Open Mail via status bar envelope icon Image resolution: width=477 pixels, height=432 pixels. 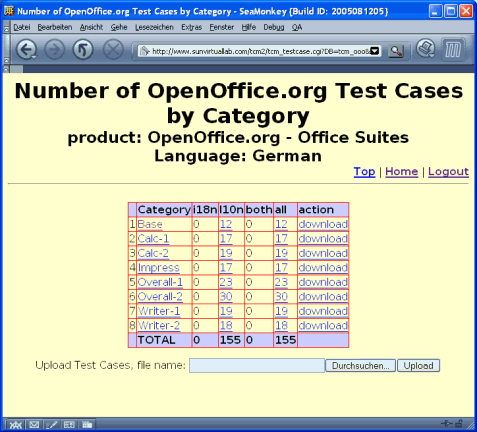[x=34, y=425]
